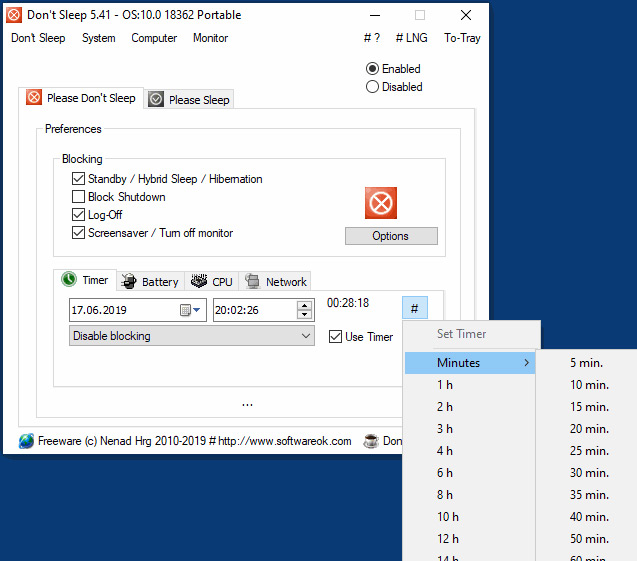Uncheck the Use Timer checkbox

(x=335, y=336)
